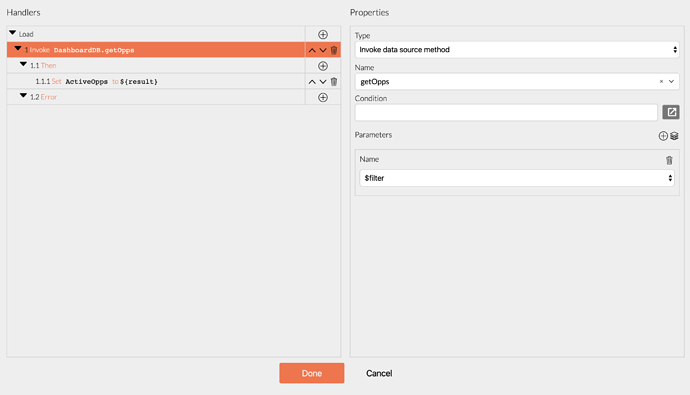This screenshot has height=395, width=690.
Task: Collapse the Load handler tree
Action: pos(12,33)
